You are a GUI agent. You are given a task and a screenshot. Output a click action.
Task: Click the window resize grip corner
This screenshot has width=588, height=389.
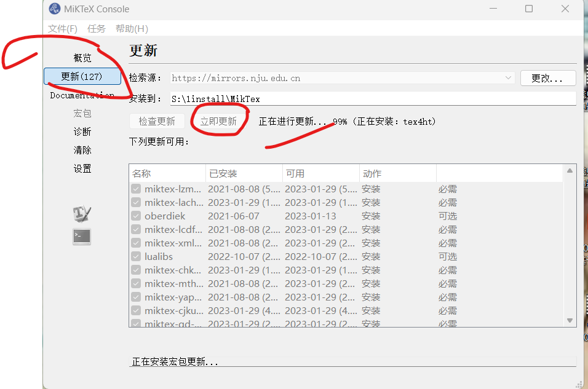[x=579, y=385]
